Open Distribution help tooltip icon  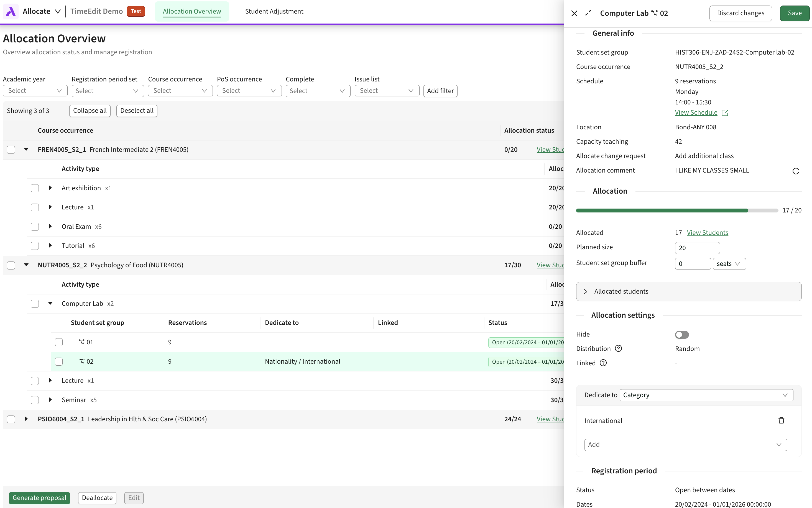[618, 348]
